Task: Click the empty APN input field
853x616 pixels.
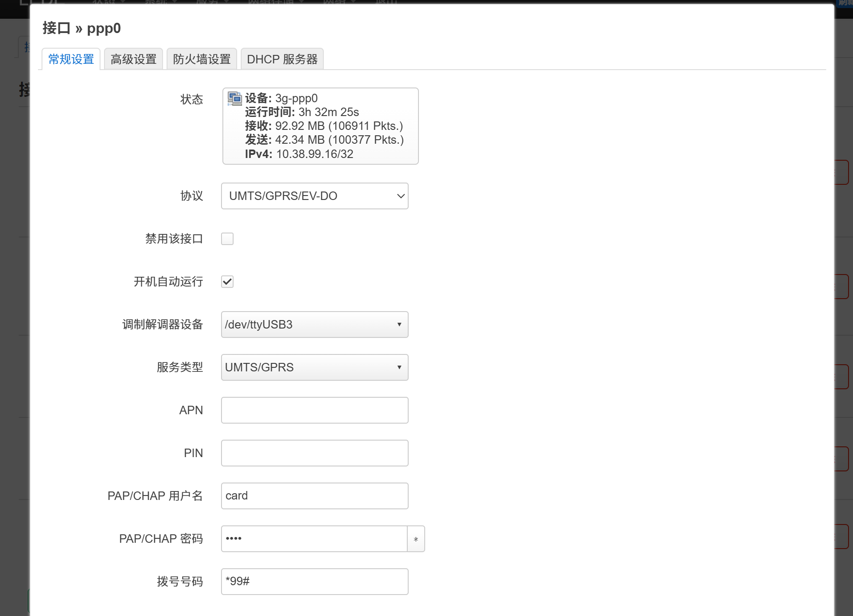Action: tap(314, 410)
